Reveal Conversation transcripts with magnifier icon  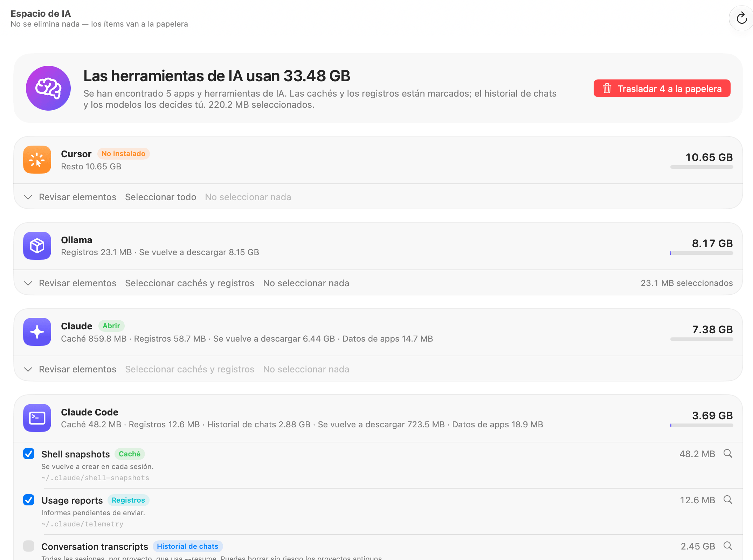pyautogui.click(x=728, y=546)
